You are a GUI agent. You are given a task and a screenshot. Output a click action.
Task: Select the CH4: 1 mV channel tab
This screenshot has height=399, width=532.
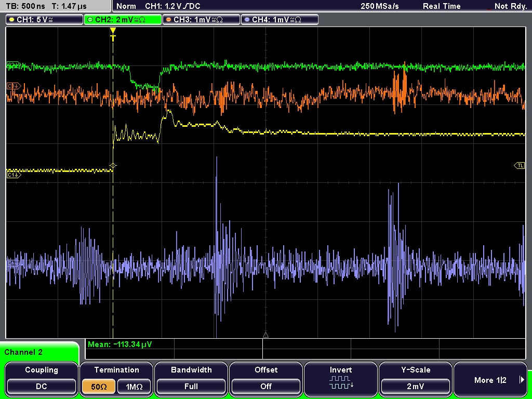coord(280,20)
